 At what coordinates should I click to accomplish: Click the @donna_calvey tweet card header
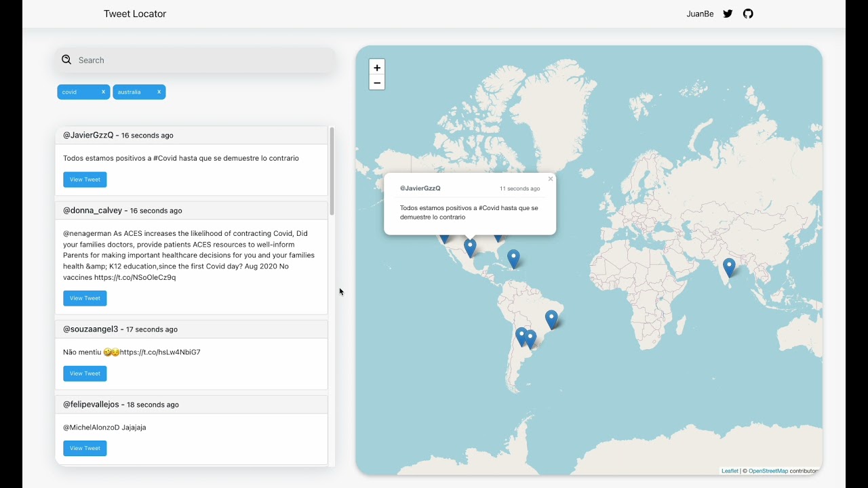pyautogui.click(x=191, y=211)
